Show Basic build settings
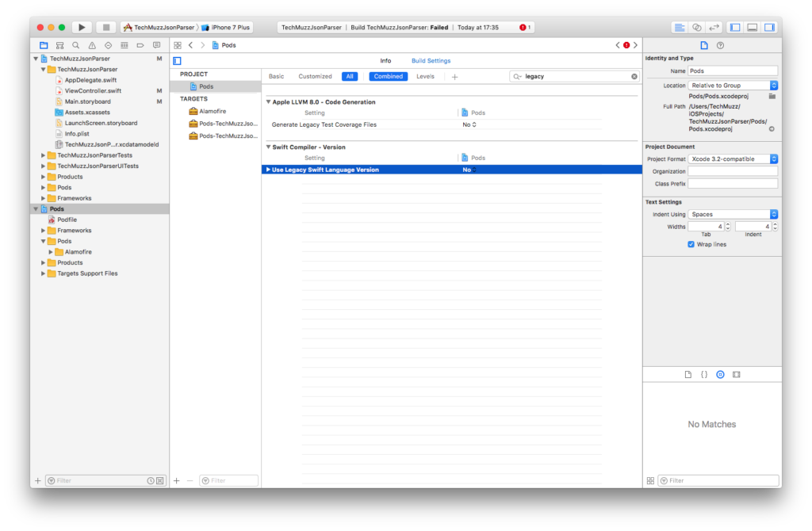 point(276,77)
